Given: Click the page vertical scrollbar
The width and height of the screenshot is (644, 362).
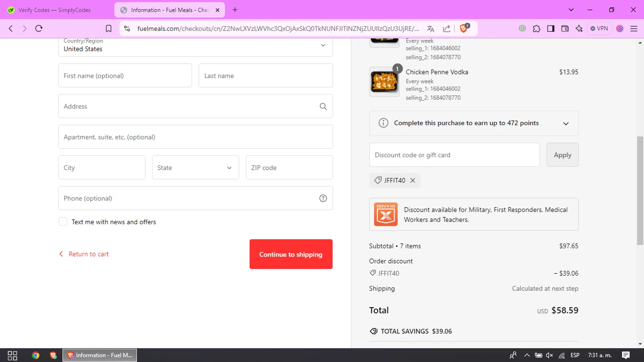Looking at the screenshot, I should click(640, 191).
